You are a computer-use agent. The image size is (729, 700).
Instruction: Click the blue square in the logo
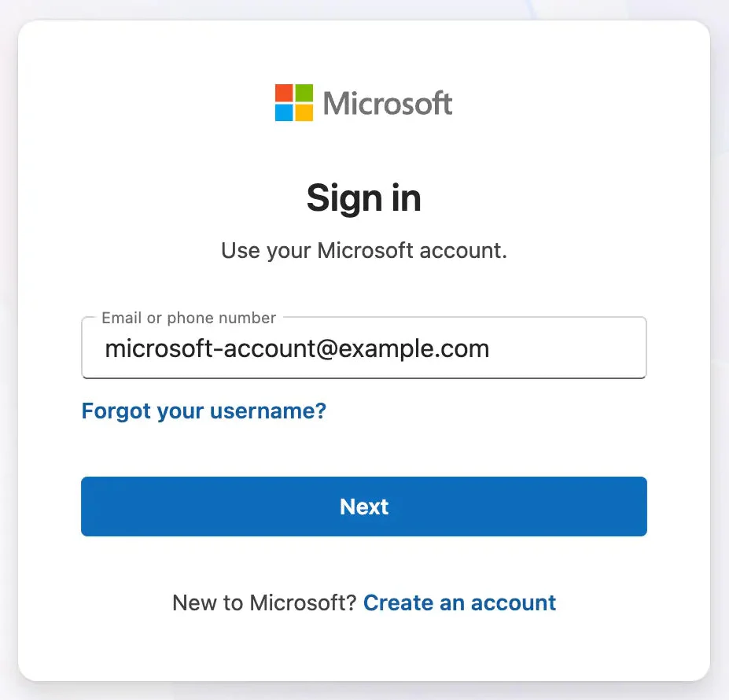tap(284, 112)
